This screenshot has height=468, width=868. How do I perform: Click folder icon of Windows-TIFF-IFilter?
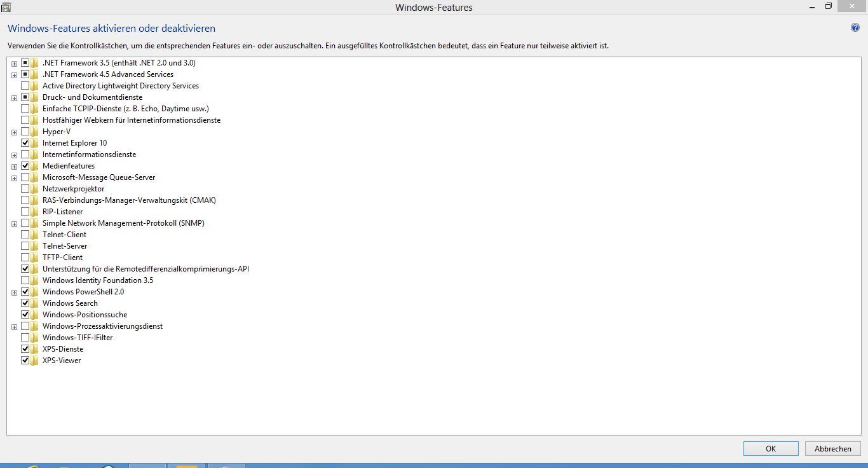(x=34, y=338)
